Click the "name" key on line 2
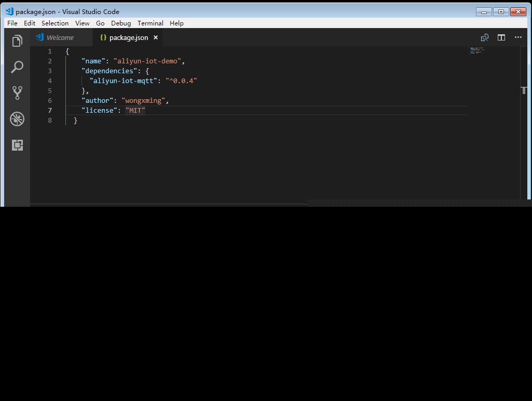 point(93,61)
